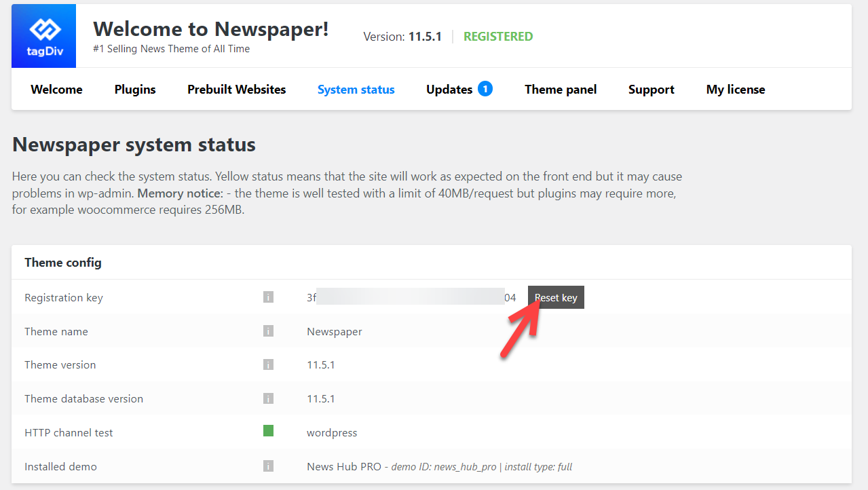Viewport: 868px width, 490px height.
Task: Click the Theme name label
Action: pyautogui.click(x=56, y=331)
